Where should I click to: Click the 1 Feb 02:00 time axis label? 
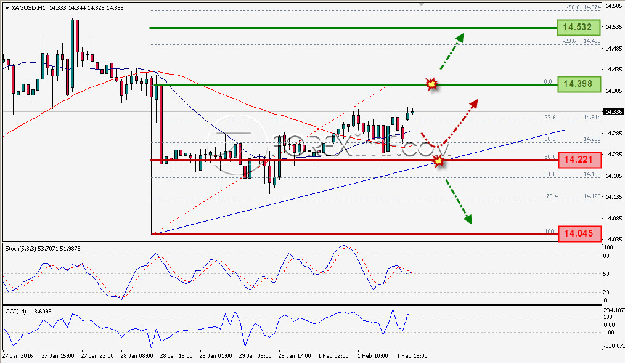333,355
